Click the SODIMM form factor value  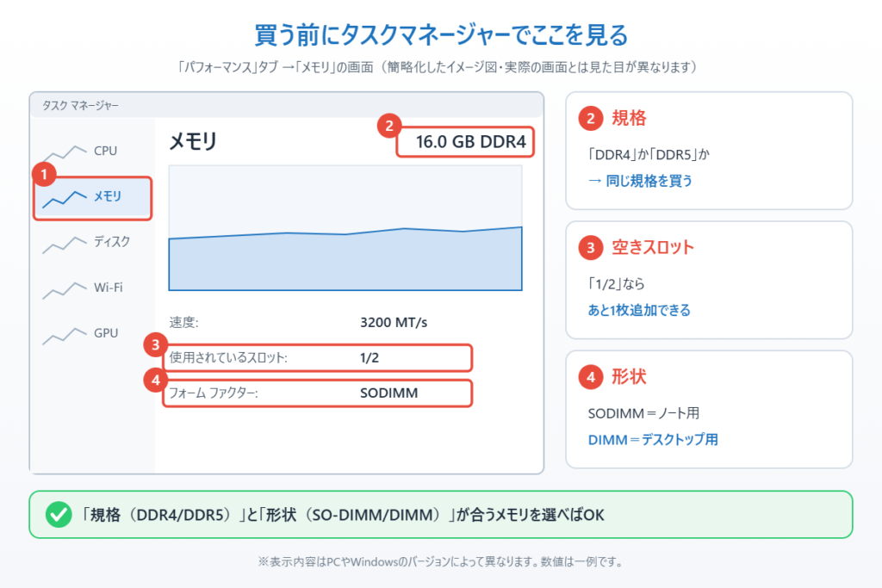click(x=389, y=393)
